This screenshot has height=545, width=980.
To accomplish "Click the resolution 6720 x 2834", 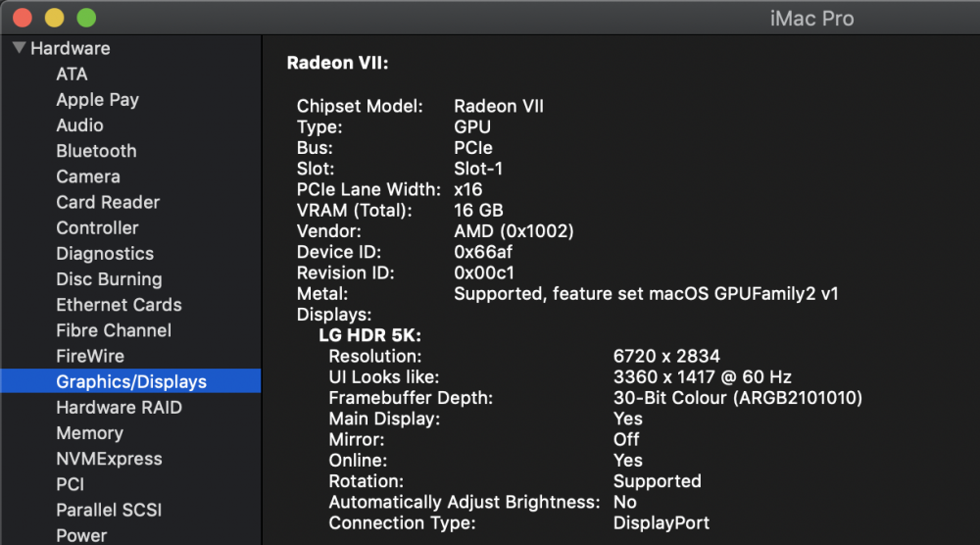I will click(666, 356).
